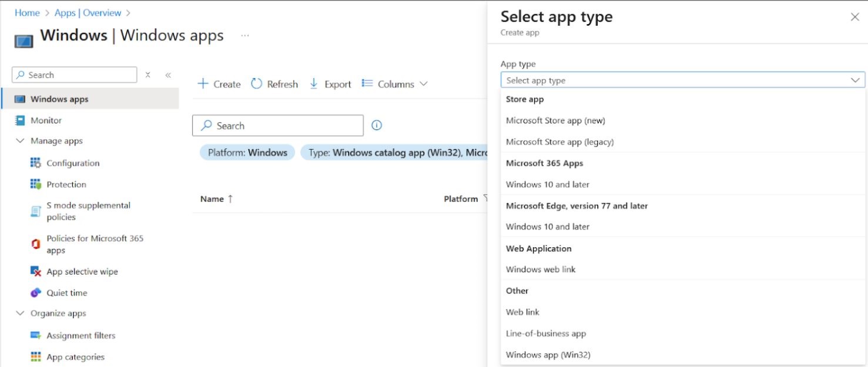Click the Monitor sidebar icon

pos(20,120)
